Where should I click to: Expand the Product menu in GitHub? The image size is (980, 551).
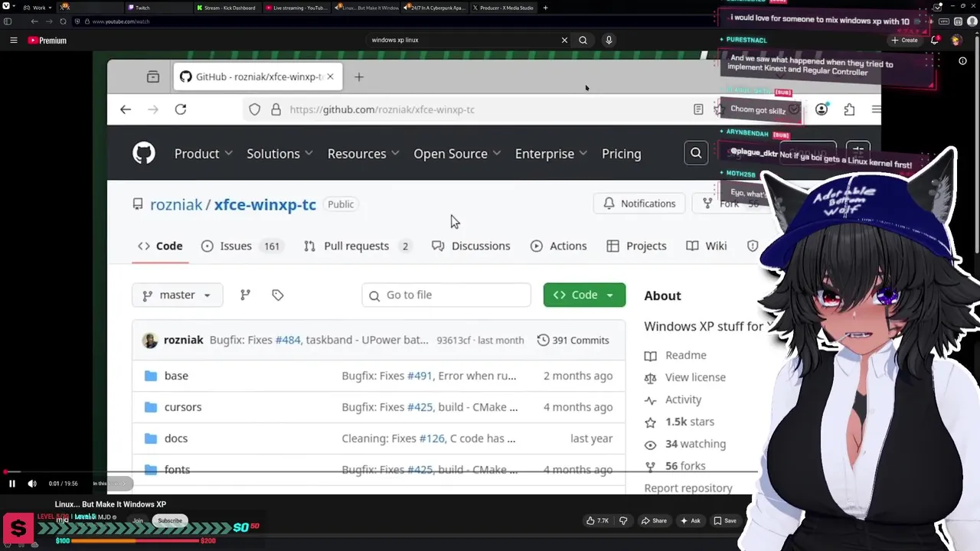pos(203,154)
